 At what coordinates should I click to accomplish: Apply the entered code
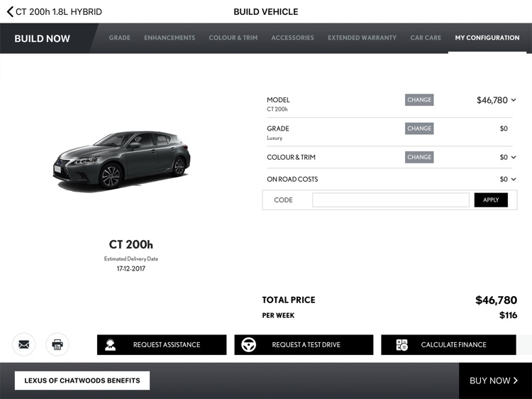[491, 200]
